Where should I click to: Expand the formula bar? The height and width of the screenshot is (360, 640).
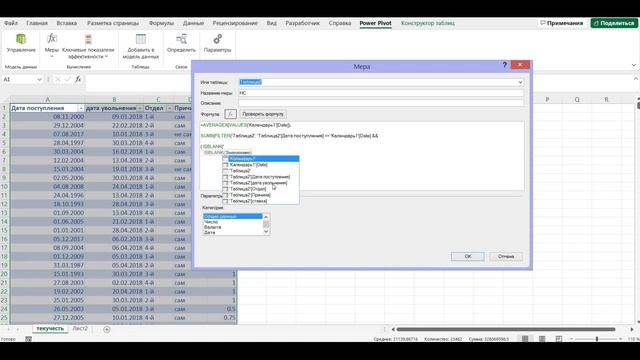(635, 79)
